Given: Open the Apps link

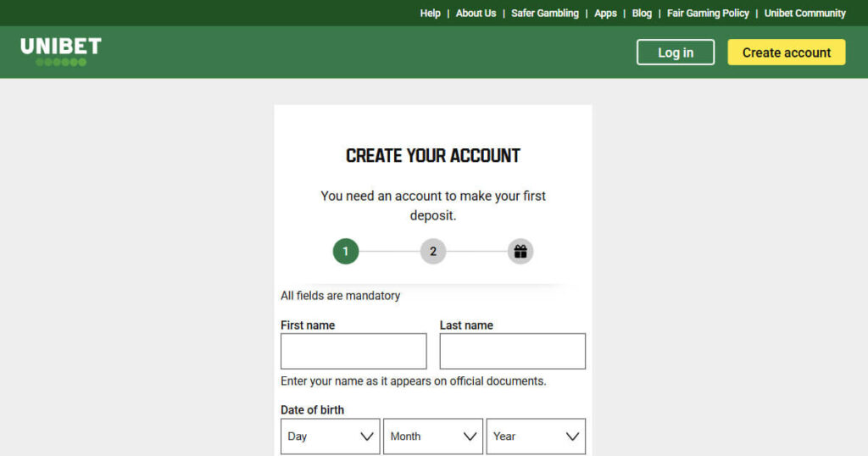Looking at the screenshot, I should point(605,14).
